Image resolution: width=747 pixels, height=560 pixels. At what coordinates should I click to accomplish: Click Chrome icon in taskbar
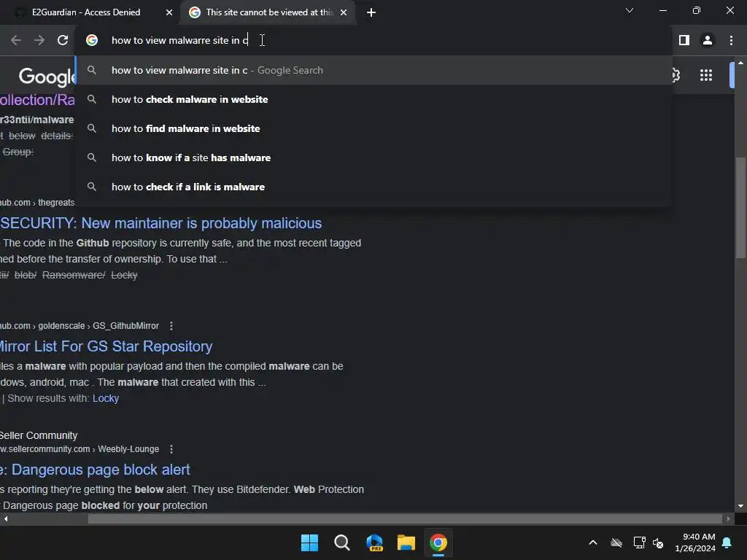point(438,542)
